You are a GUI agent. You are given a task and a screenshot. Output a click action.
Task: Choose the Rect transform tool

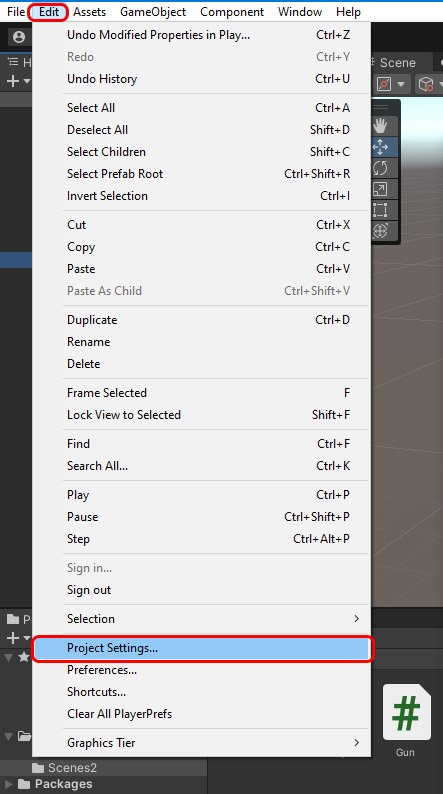pyautogui.click(x=380, y=210)
